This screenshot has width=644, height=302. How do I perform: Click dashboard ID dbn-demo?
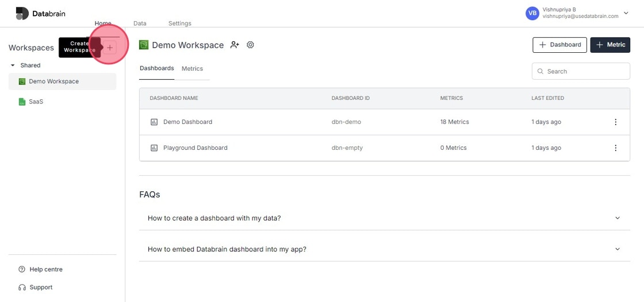point(346,122)
